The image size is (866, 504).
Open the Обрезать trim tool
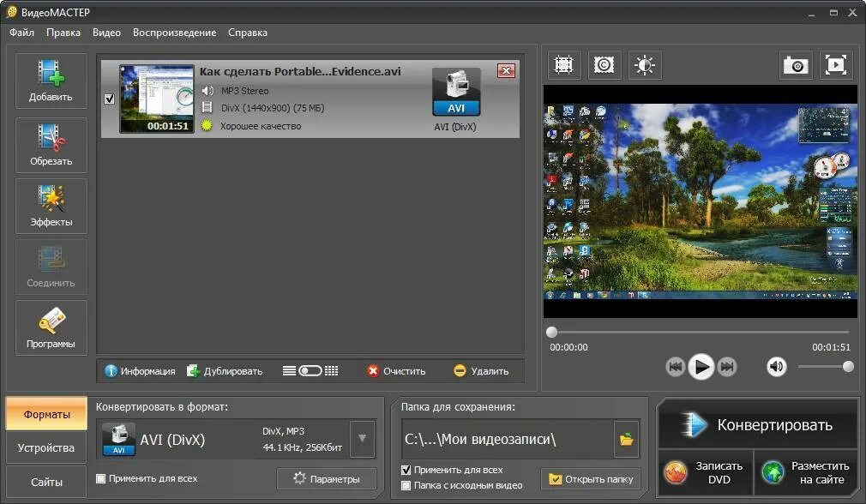coord(51,145)
